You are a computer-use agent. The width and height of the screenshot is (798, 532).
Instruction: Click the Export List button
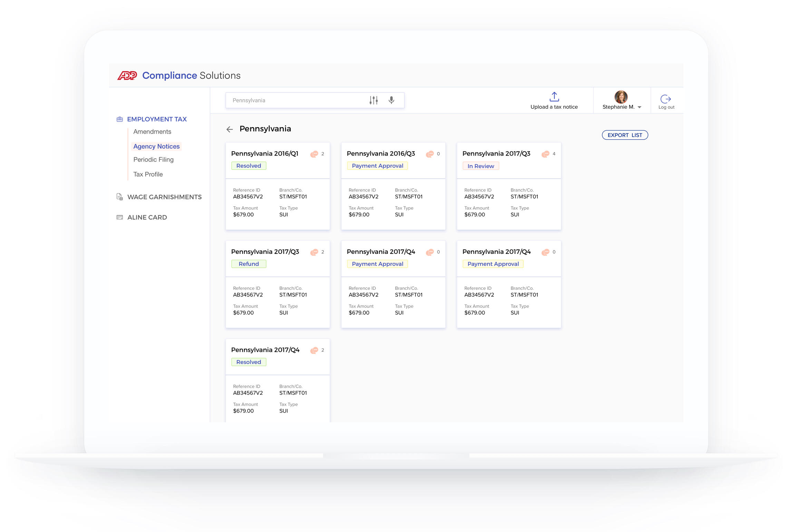(624, 135)
